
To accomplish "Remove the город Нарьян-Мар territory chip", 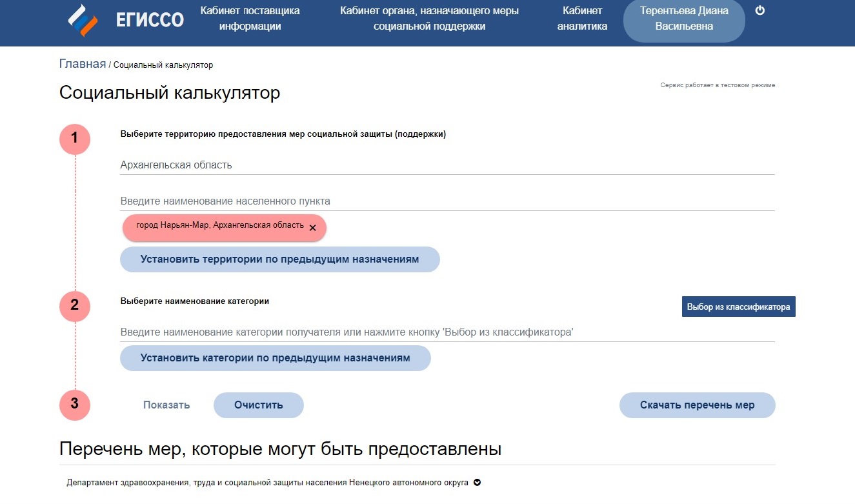I will [x=312, y=228].
